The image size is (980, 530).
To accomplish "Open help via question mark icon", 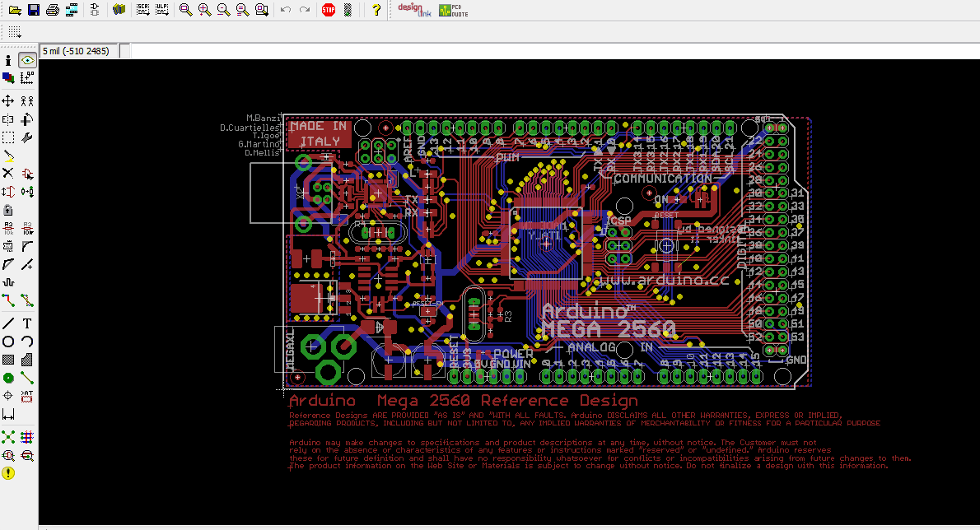I will (x=376, y=10).
